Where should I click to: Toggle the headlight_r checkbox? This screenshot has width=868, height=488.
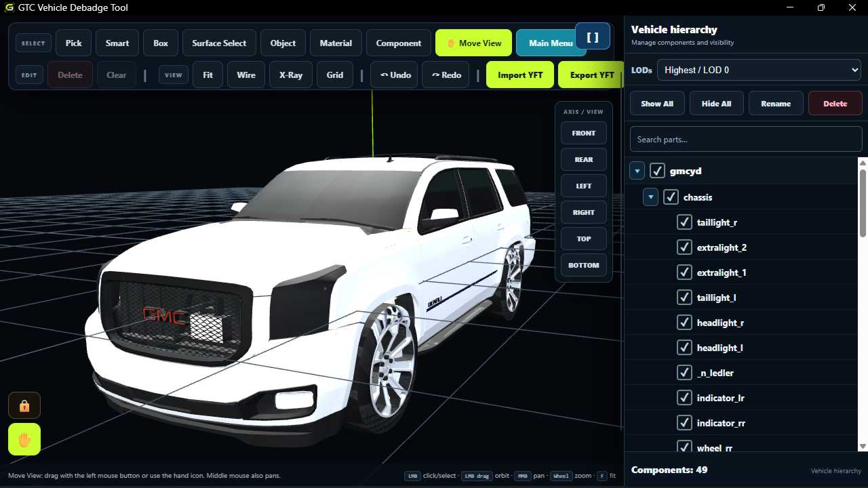684,323
